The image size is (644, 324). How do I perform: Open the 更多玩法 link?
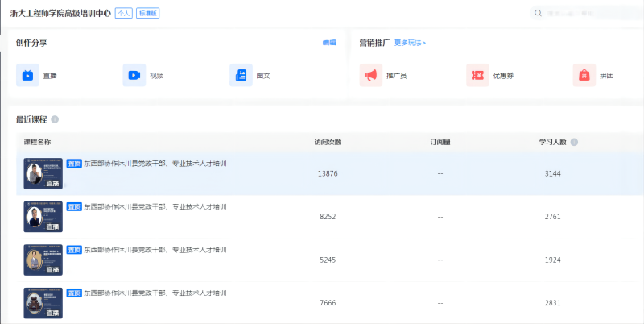pyautogui.click(x=410, y=43)
